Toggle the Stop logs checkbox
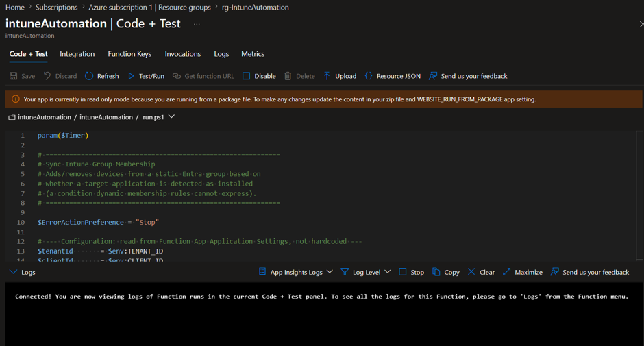Screen dimensions: 644x346 403,272
